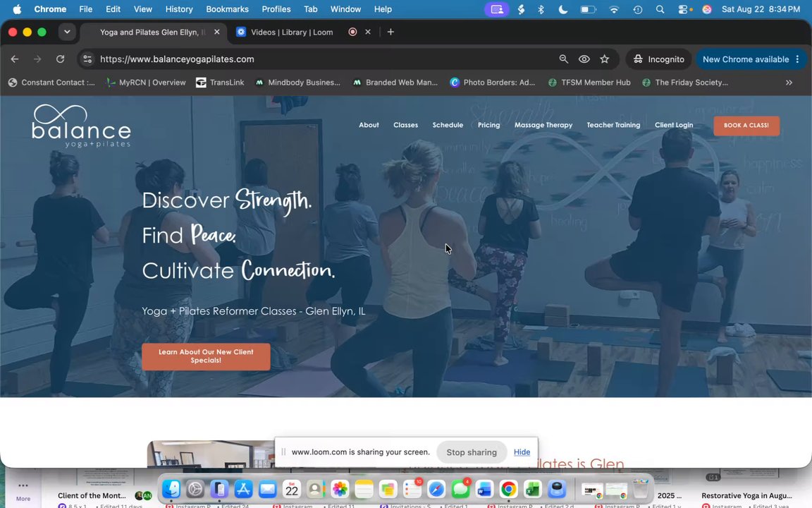The height and width of the screenshot is (508, 812).
Task: Open the Chrome three-dot menu
Action: coord(797,59)
